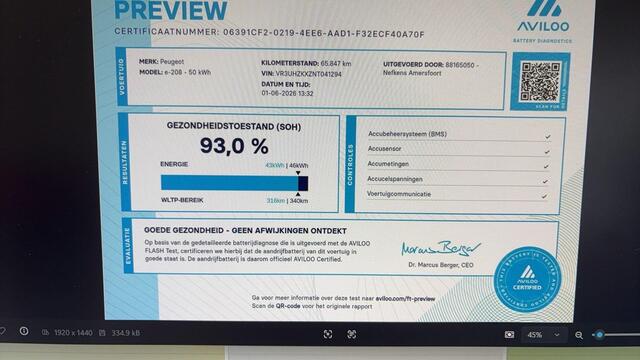The width and height of the screenshot is (640, 360).
Task: Click the photo icon left of 45% zoom
Action: 509,335
